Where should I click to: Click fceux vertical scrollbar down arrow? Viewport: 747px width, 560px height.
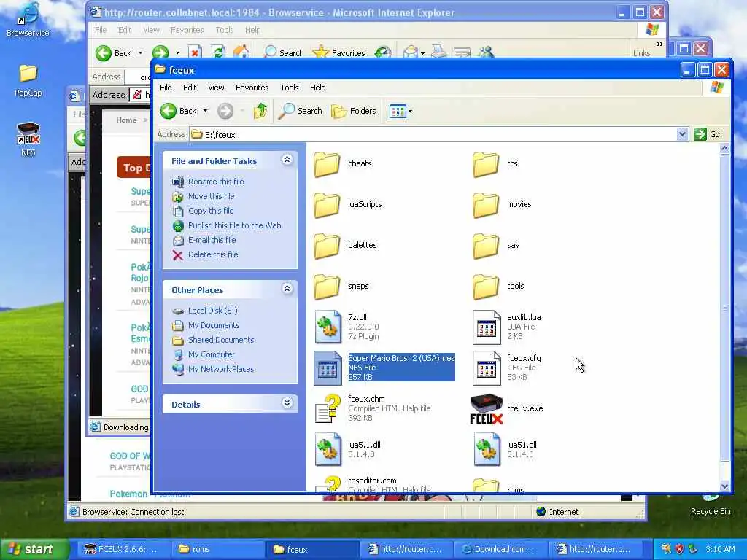[724, 486]
